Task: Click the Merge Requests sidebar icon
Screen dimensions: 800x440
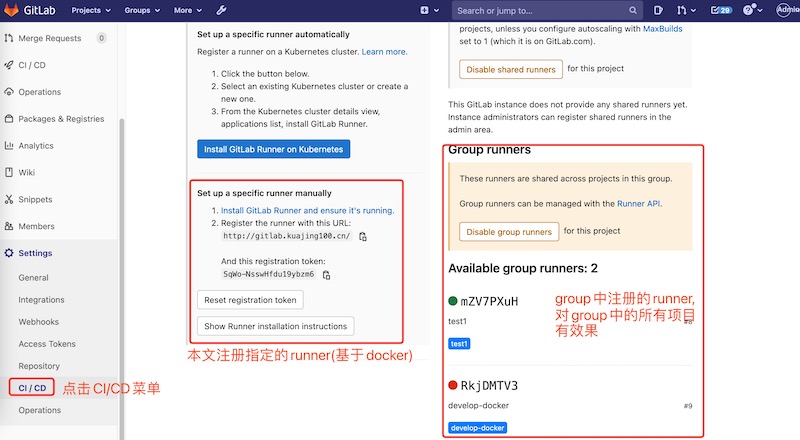Action: (9, 38)
